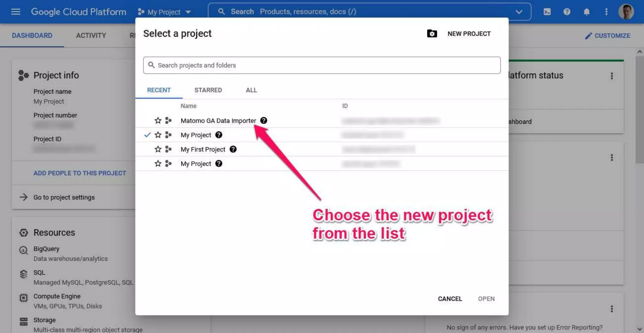Click project icon beside My First Project

point(168,149)
